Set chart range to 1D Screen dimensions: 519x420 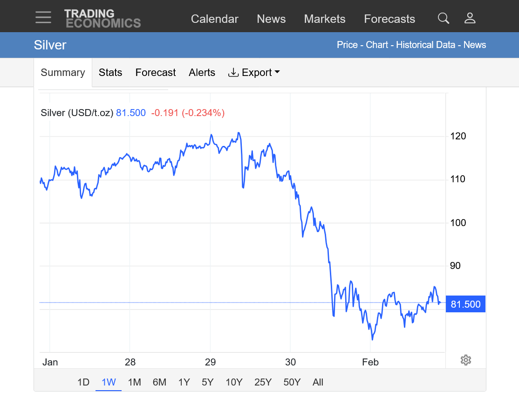coord(83,382)
